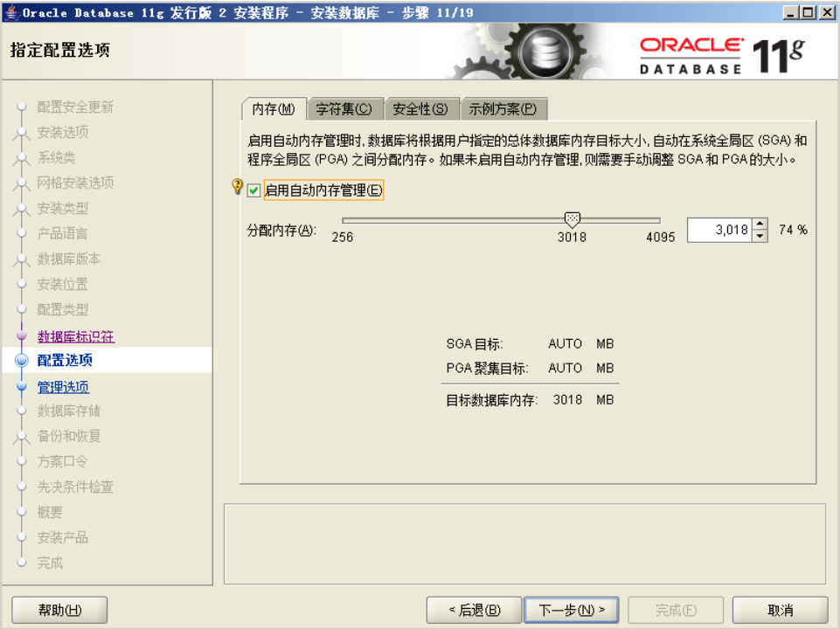Click the 目标数据库内存 label

coord(492,400)
